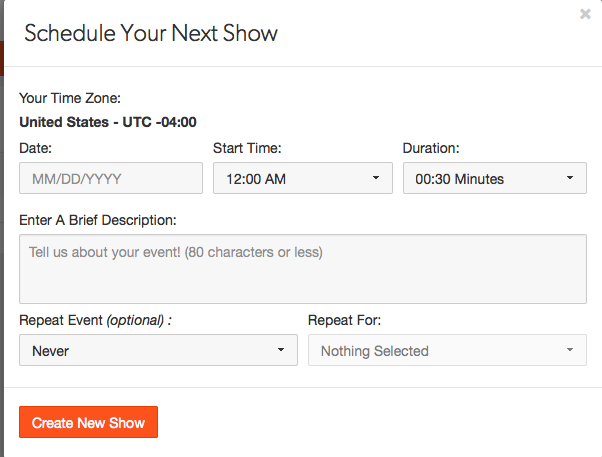Focus the brief description text area
Screen dimensions: 602x457
tap(302, 268)
